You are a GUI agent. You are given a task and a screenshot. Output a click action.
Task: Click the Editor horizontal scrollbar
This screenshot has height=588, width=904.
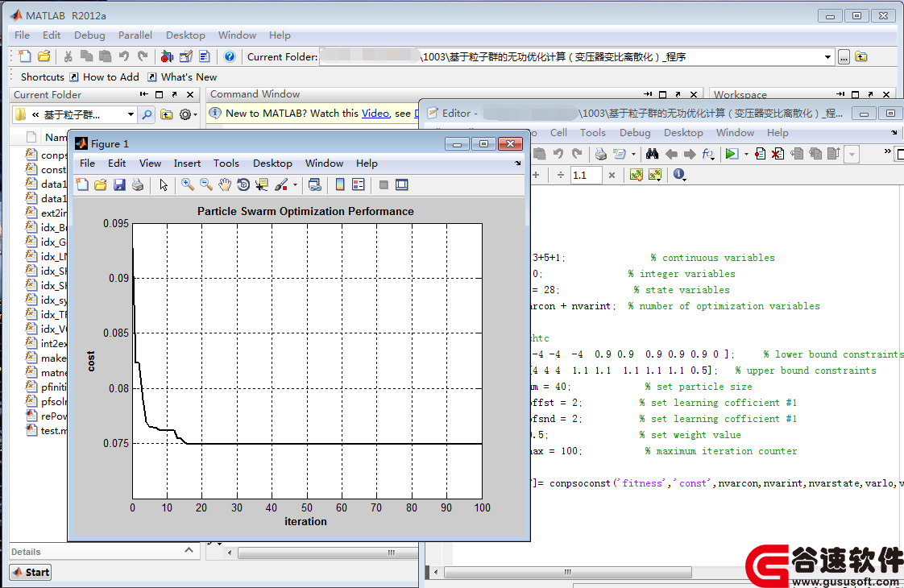pyautogui.click(x=567, y=572)
